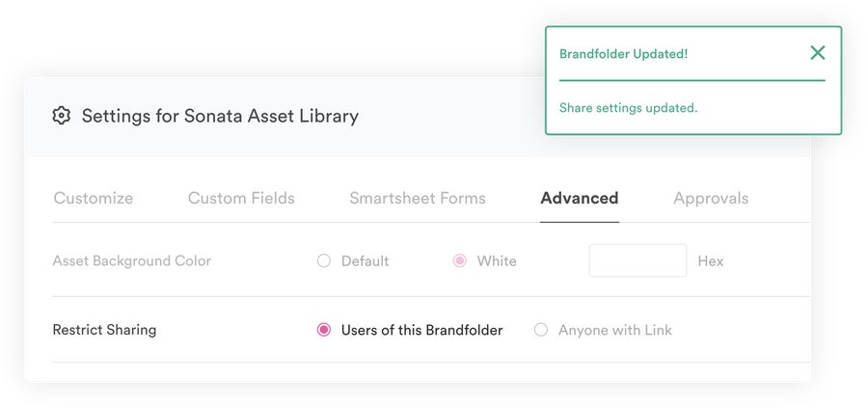Select the Advanced tab

579,199
